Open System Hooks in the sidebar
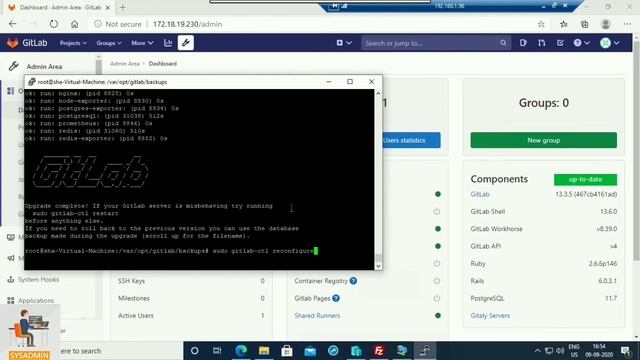Screen dimensions: 640x360 pyautogui.click(x=38, y=280)
